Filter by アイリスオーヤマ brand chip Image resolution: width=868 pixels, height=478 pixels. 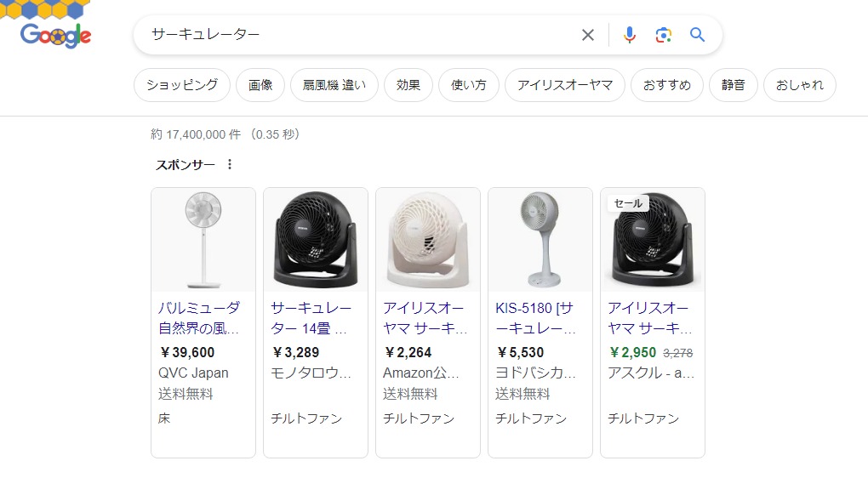click(565, 85)
